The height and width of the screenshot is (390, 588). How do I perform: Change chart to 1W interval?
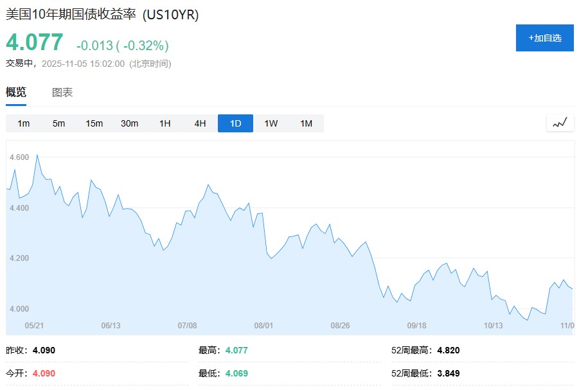pos(271,123)
